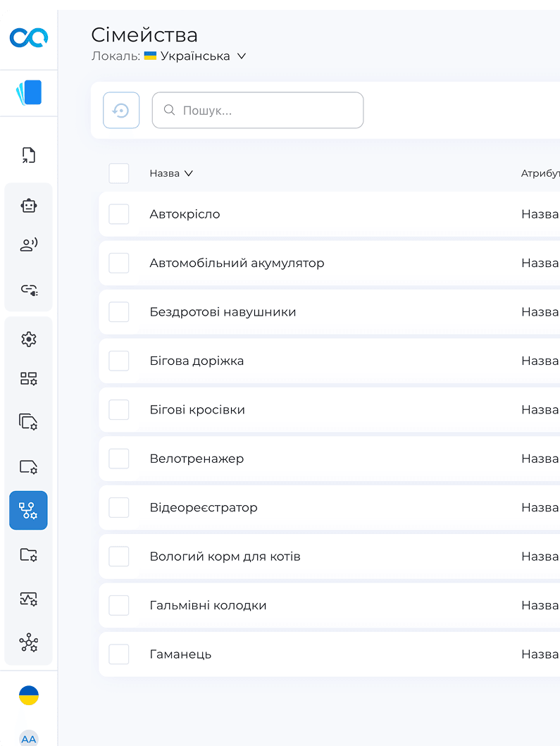The image size is (560, 746).
Task: Open the Велотренажер family
Action: pyautogui.click(x=197, y=459)
